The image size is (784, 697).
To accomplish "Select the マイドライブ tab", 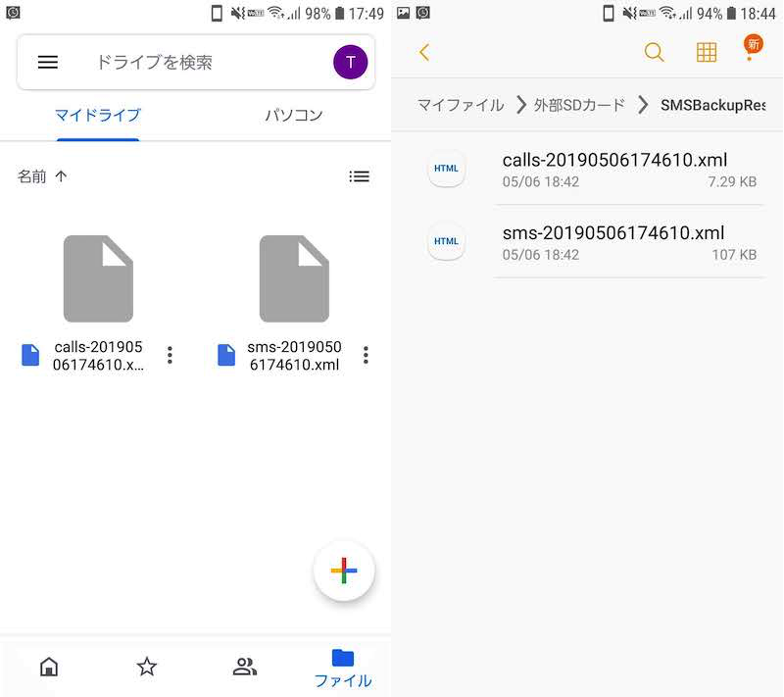I will pos(97,116).
